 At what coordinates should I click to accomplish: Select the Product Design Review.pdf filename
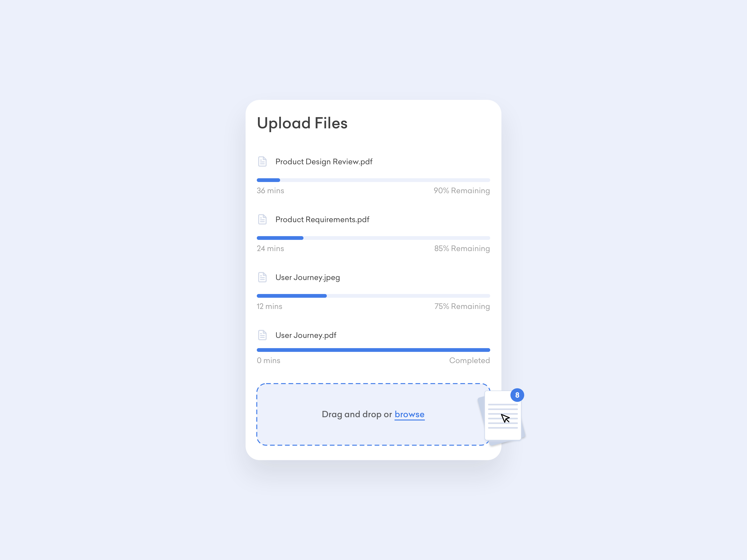[x=324, y=162]
